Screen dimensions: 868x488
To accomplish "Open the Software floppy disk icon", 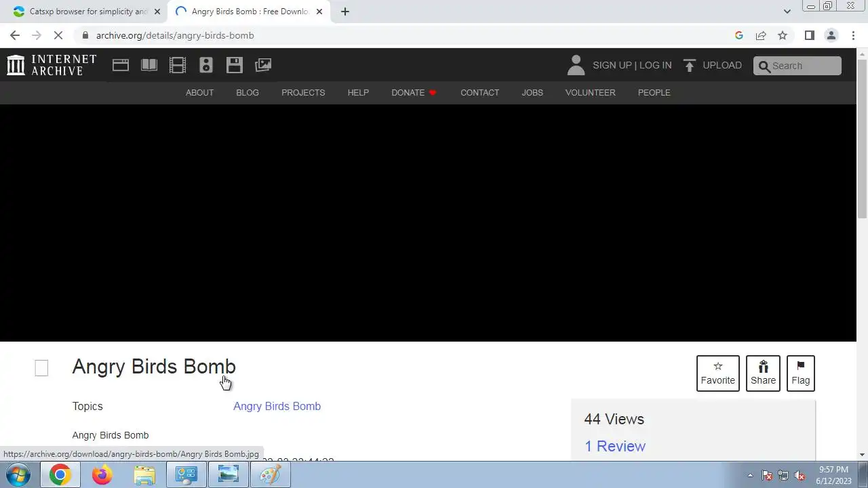I will click(x=235, y=65).
